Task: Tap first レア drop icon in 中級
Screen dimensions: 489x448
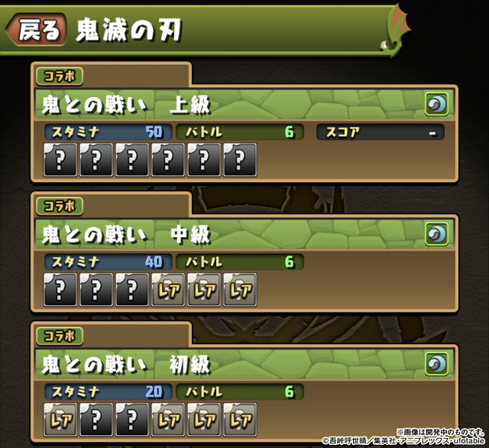Action: pyautogui.click(x=168, y=290)
